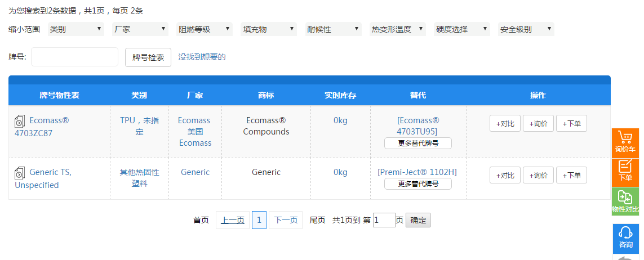Click the 没找到想要的 link
Viewport: 644px width, 260px height.
coord(202,57)
